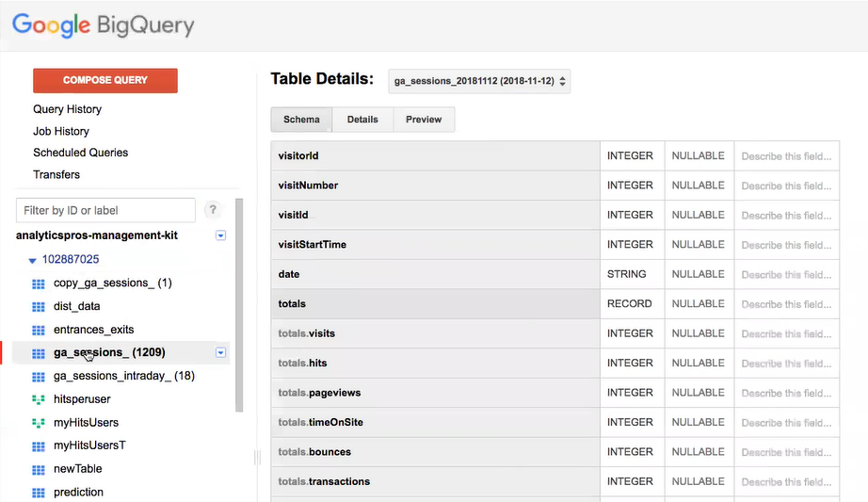This screenshot has height=502, width=868.
Task: Open analyticspros-management-kit project dropdown arrow
Action: [220, 235]
